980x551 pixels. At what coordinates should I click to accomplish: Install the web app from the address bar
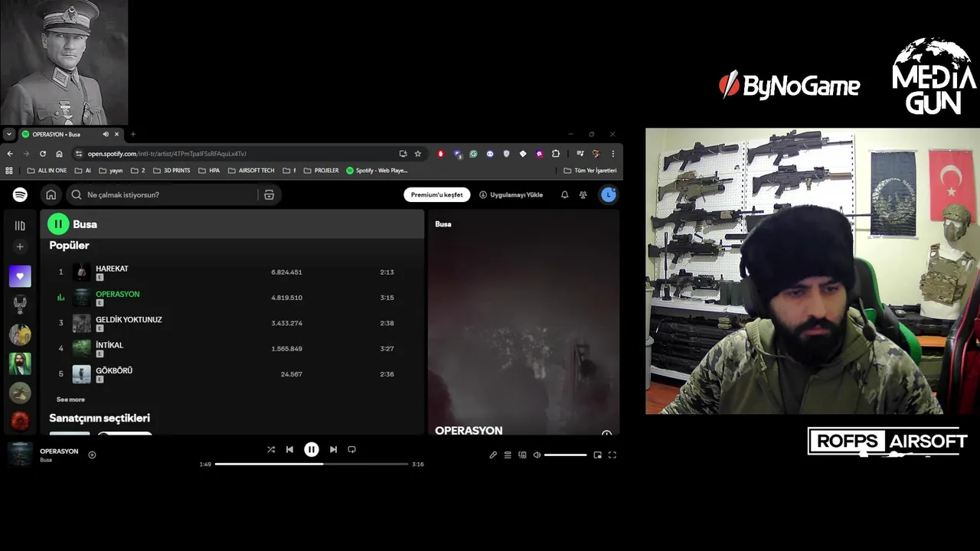(403, 153)
